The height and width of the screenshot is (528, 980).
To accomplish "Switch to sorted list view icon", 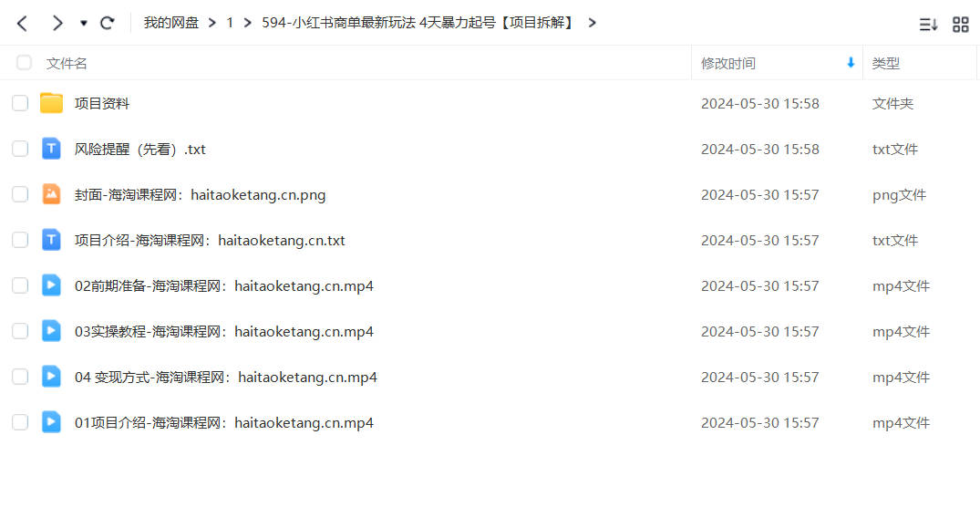I will pyautogui.click(x=928, y=25).
